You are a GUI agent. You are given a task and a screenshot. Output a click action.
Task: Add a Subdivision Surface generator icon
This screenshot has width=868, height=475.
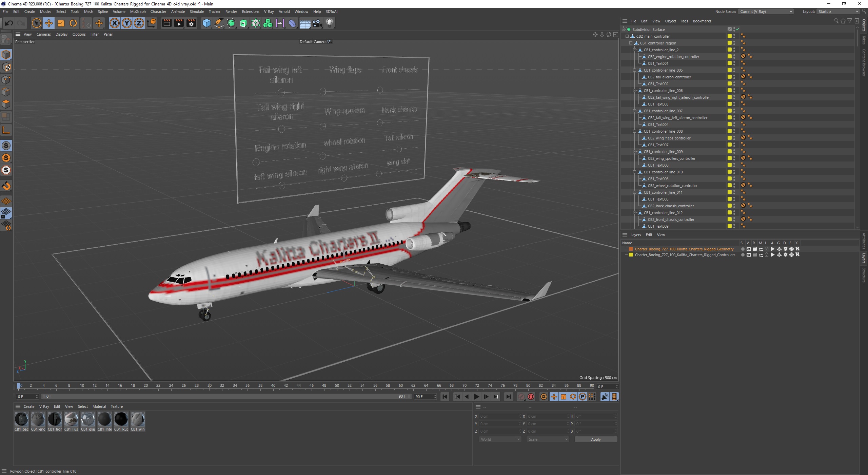point(231,23)
